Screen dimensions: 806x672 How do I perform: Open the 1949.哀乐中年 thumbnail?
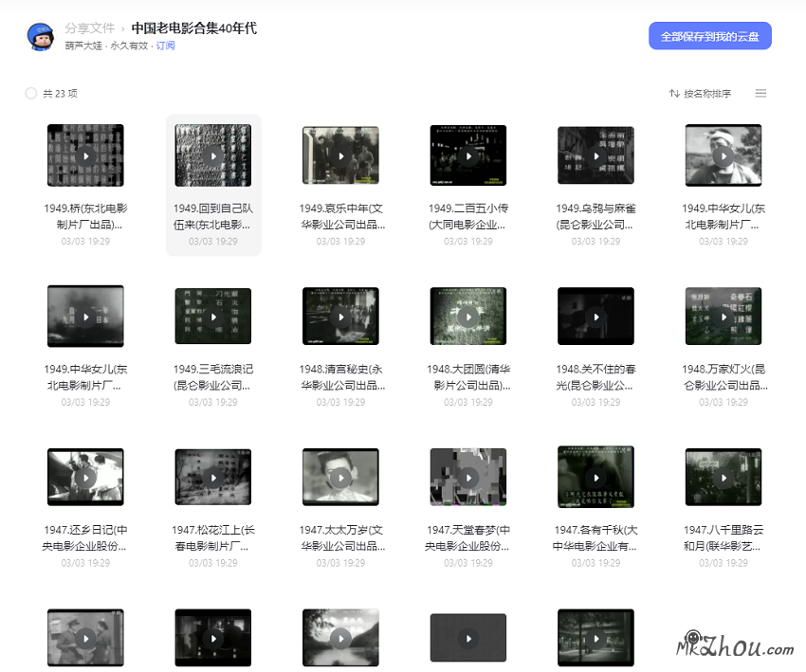[340, 154]
